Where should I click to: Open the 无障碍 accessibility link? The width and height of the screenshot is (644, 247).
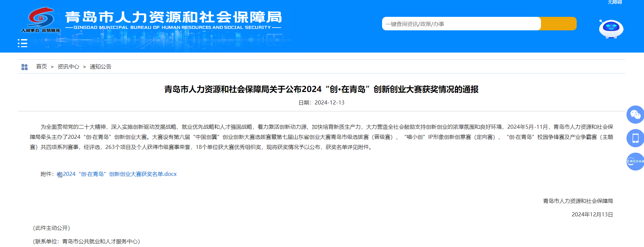(x=614, y=2)
